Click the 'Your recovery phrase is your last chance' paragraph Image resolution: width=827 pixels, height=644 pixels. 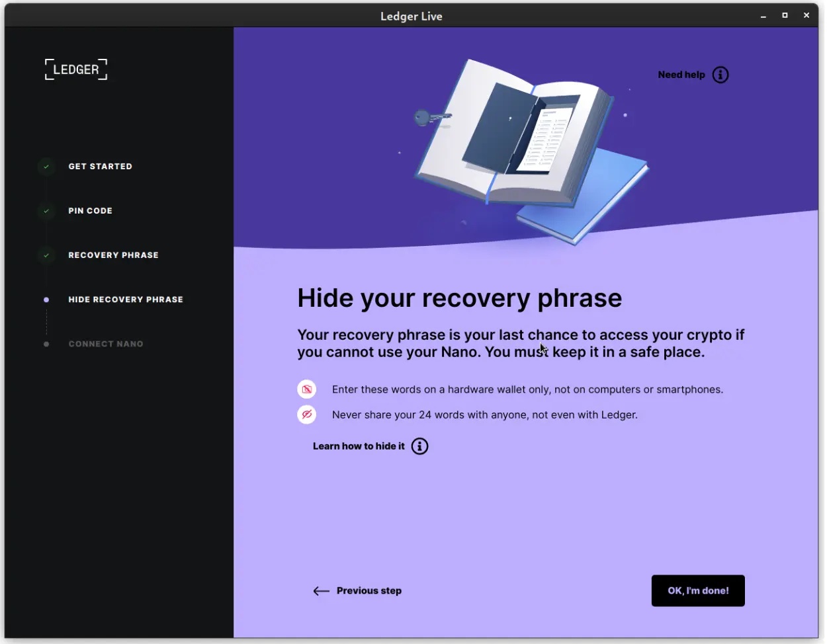pos(521,343)
